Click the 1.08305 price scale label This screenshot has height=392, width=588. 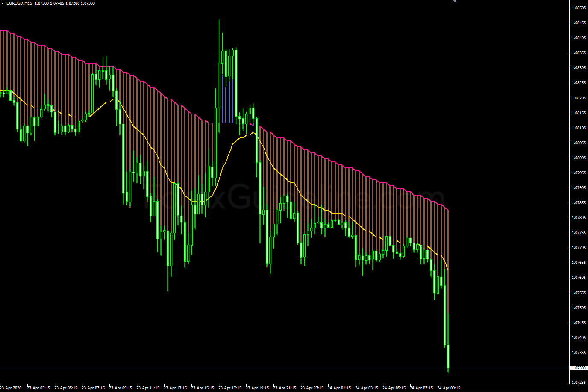click(x=579, y=67)
